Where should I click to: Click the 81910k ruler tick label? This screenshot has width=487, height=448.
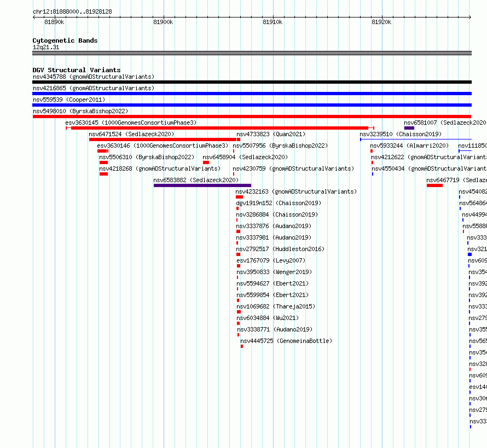click(273, 22)
